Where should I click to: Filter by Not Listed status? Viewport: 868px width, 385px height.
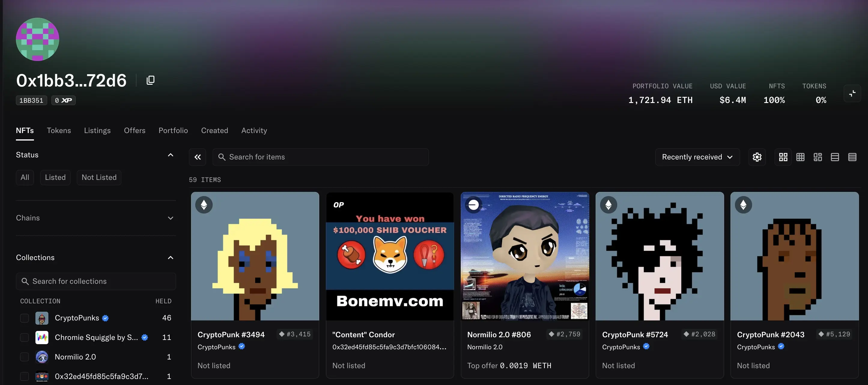99,177
